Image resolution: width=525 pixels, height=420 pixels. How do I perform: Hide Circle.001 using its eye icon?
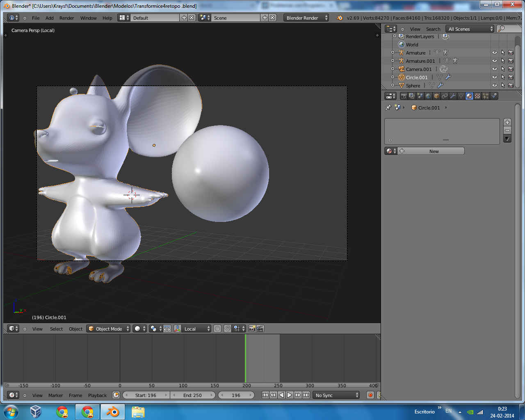495,77
